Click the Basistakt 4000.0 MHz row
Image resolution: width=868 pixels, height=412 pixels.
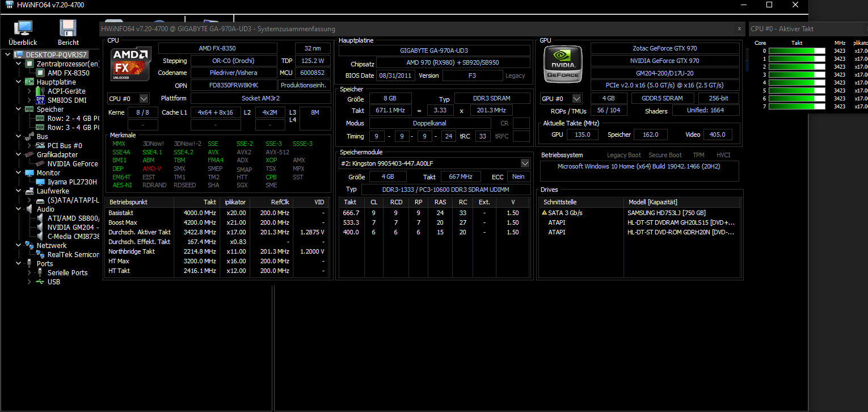point(217,213)
